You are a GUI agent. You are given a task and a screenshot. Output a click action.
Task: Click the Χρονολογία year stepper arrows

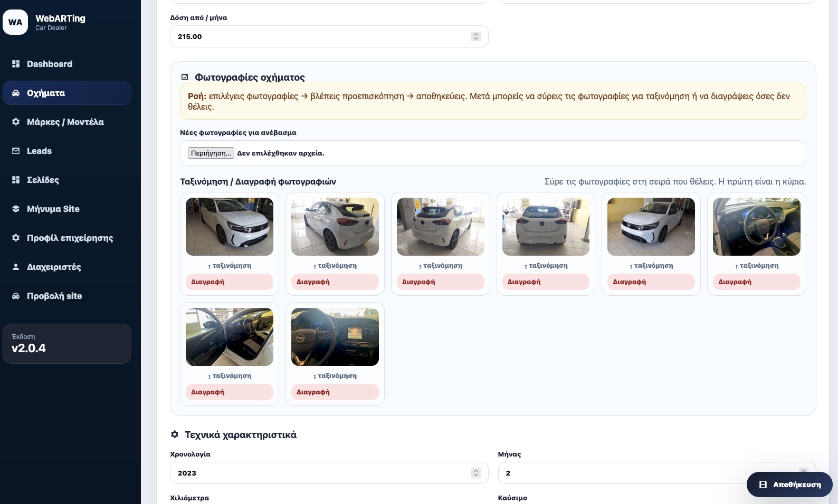click(476, 473)
